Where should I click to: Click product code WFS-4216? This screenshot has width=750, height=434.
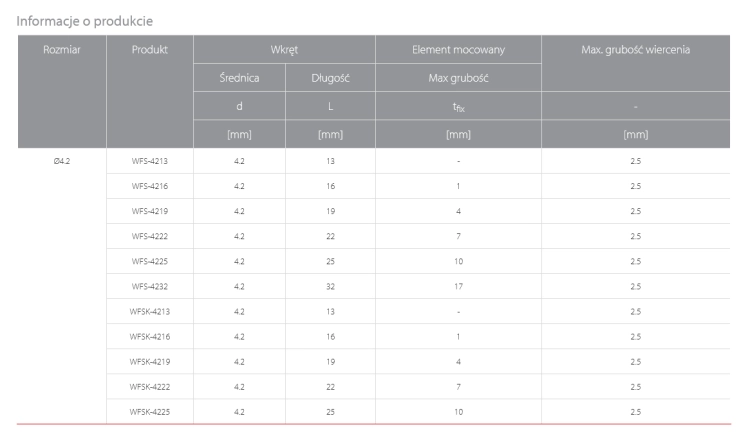click(150, 186)
